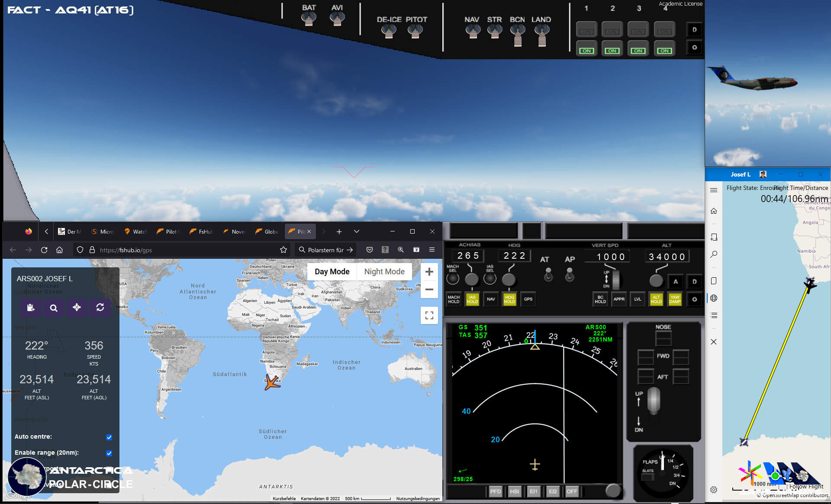Image resolution: width=831 pixels, height=504 pixels.
Task: Switch the map to Night Mode
Action: [384, 272]
